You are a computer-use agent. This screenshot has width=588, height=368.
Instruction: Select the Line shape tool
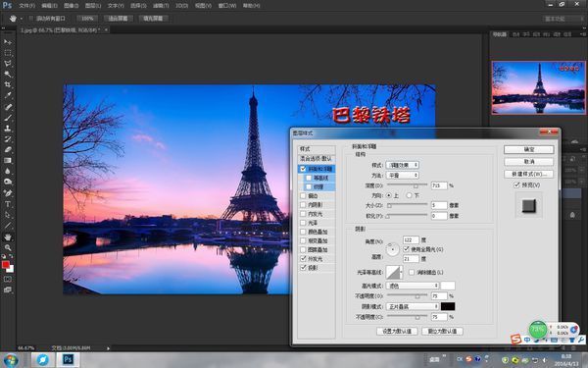point(8,226)
